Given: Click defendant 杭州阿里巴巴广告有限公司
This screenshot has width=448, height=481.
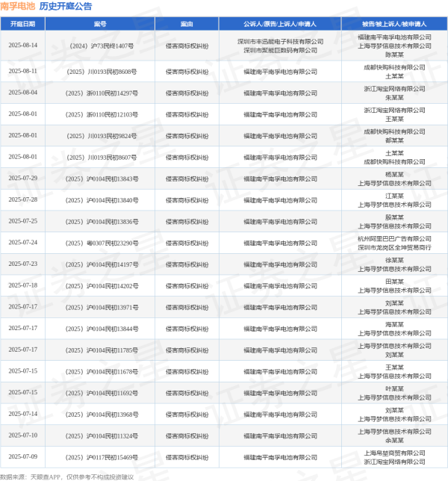Looking at the screenshot, I should pos(394,238).
